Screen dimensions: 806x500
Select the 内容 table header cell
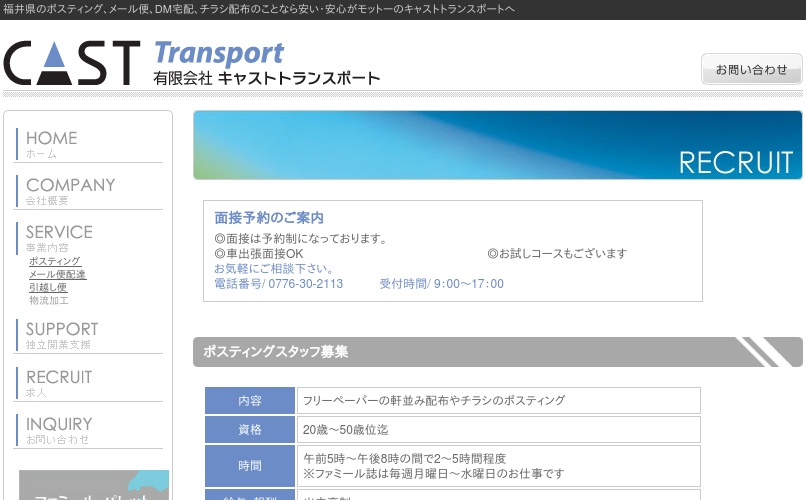(250, 401)
